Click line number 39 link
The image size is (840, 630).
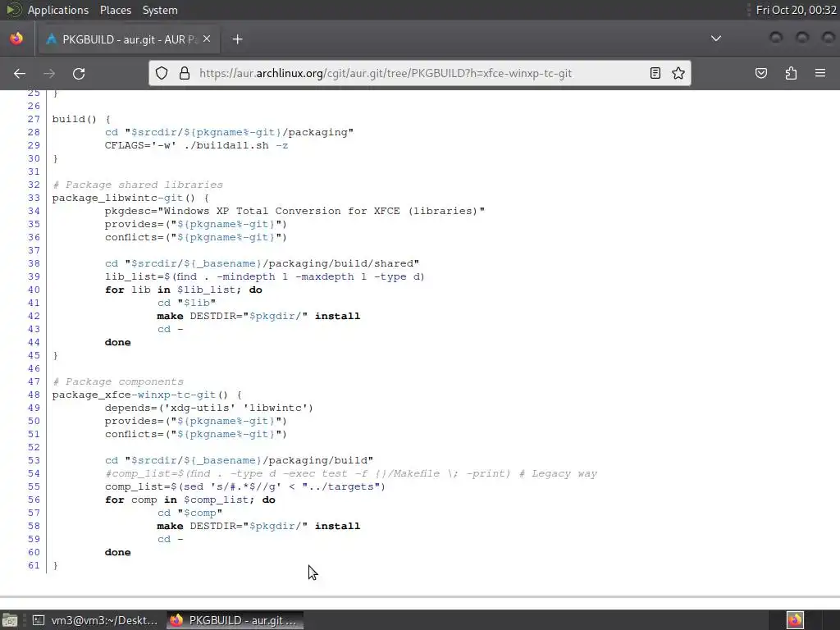[34, 276]
